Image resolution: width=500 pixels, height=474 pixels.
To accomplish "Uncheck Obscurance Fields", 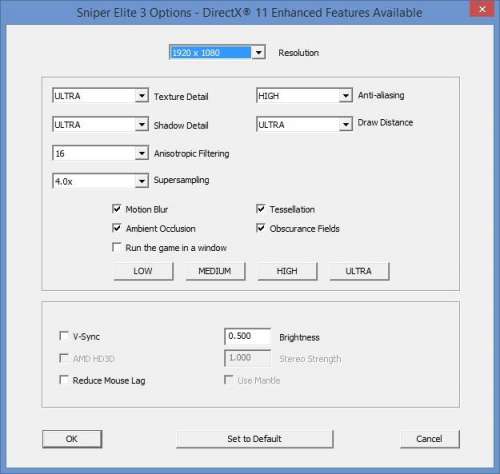I will click(x=261, y=228).
